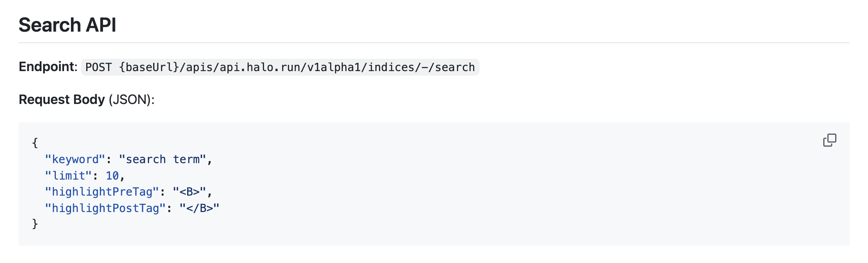Click the "keyword" JSON key
The height and width of the screenshot is (263, 868).
[75, 159]
